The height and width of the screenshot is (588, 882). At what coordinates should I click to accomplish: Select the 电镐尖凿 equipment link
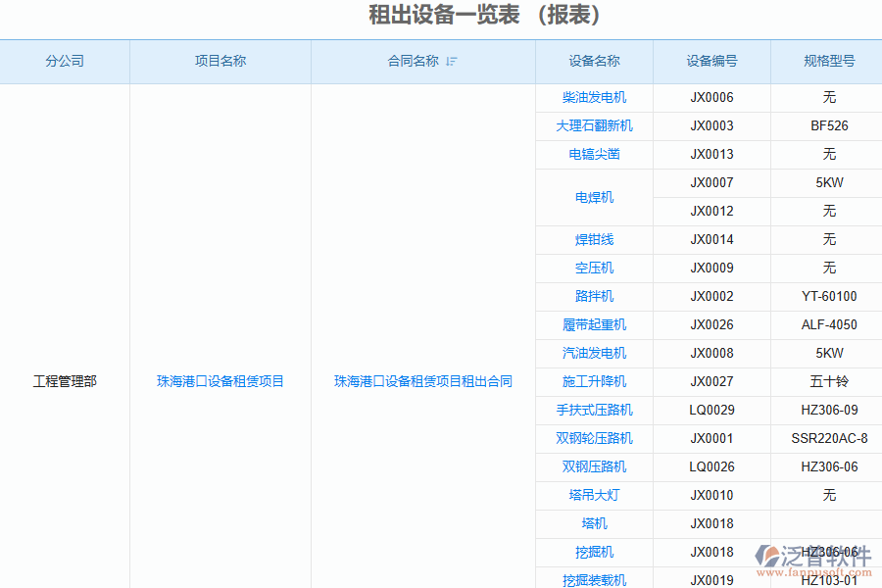tap(594, 155)
